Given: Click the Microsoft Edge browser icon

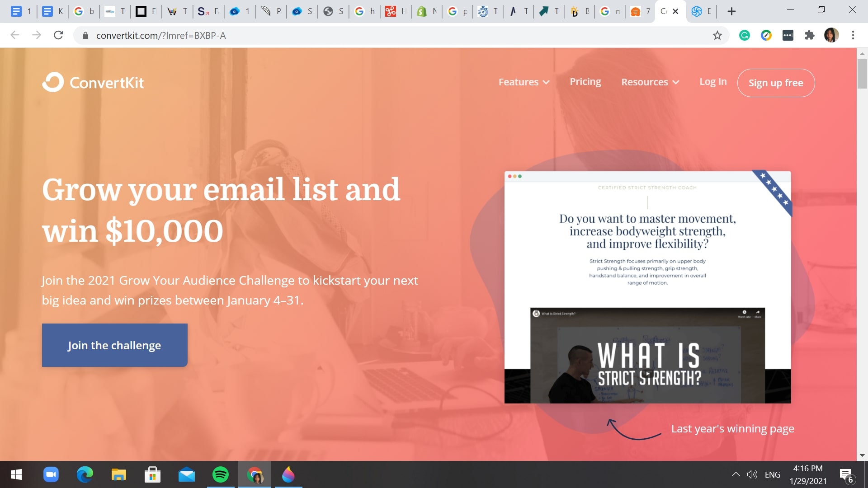Looking at the screenshot, I should (85, 474).
